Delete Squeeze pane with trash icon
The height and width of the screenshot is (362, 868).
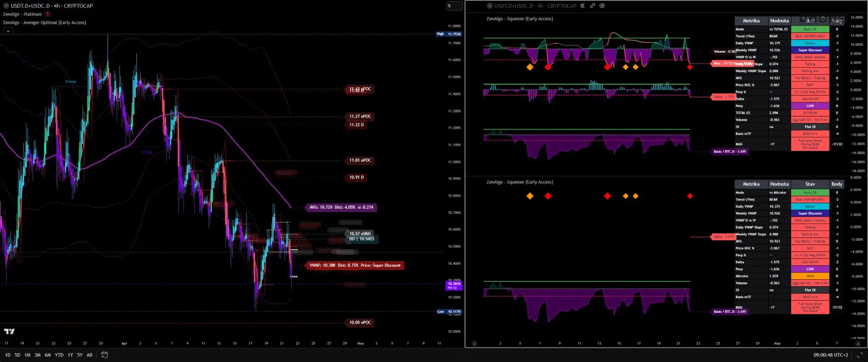823,19
